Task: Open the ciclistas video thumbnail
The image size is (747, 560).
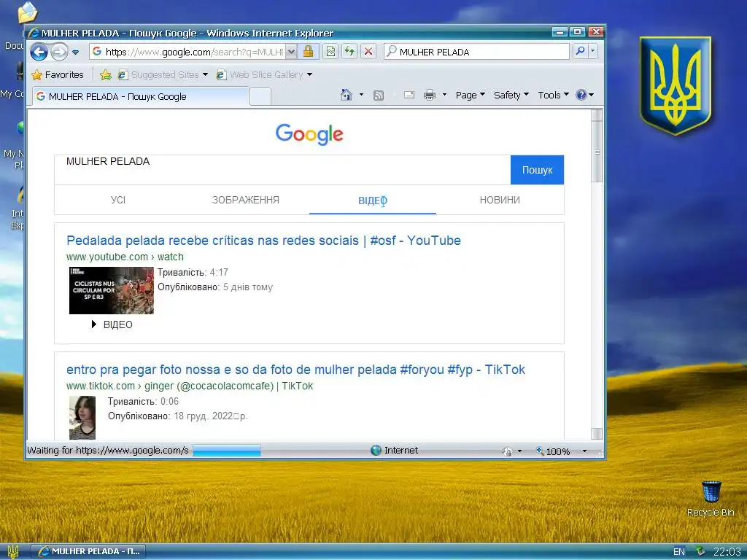Action: coord(112,290)
